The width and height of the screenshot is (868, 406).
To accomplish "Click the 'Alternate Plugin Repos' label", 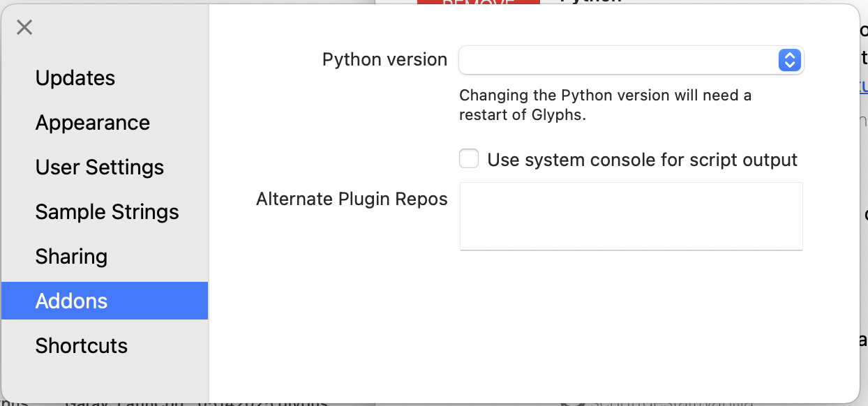I will point(352,199).
